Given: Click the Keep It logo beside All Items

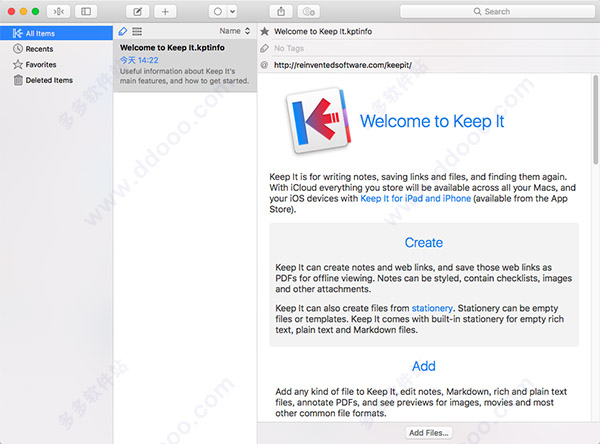Looking at the screenshot, I should pos(18,33).
